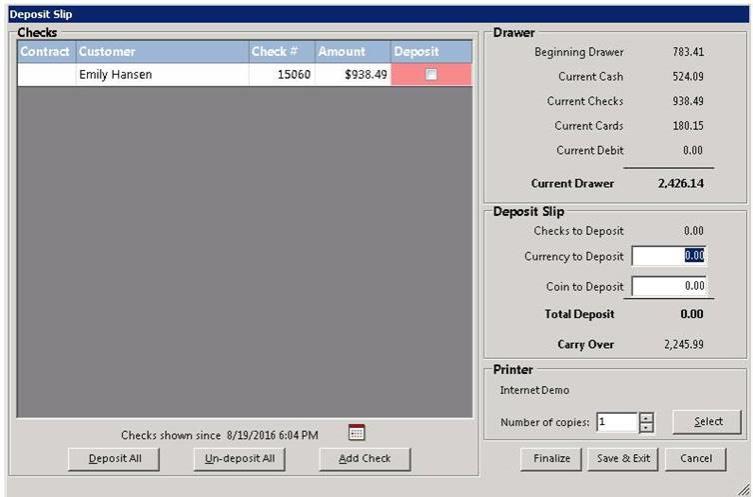Click the Deposit column header
The width and height of the screenshot is (753, 497).
(431, 52)
